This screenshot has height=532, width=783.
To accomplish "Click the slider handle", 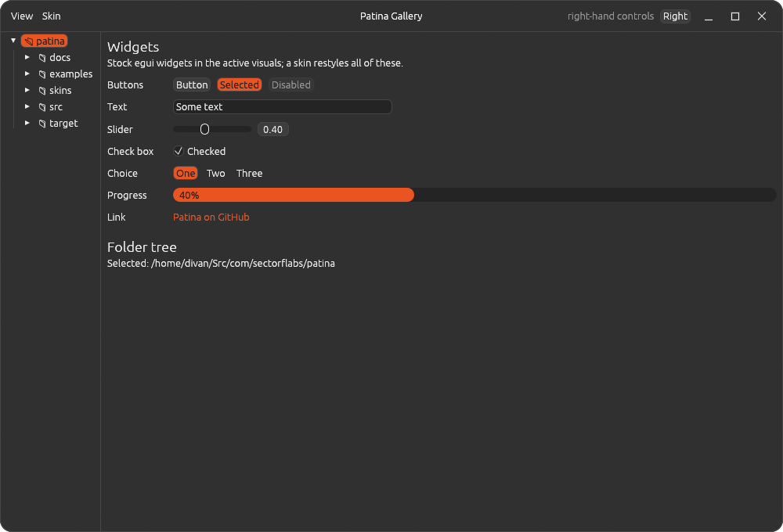I will tap(204, 129).
